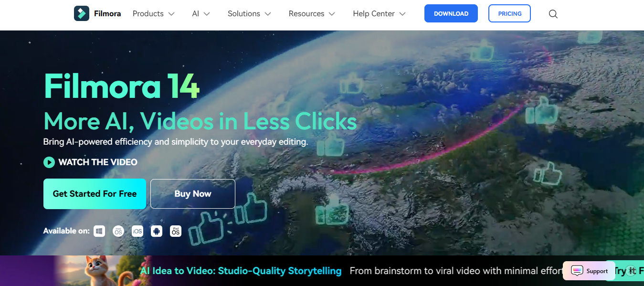Select the Android robot platform icon
Viewport: 644px width, 286px height.
coord(157,231)
